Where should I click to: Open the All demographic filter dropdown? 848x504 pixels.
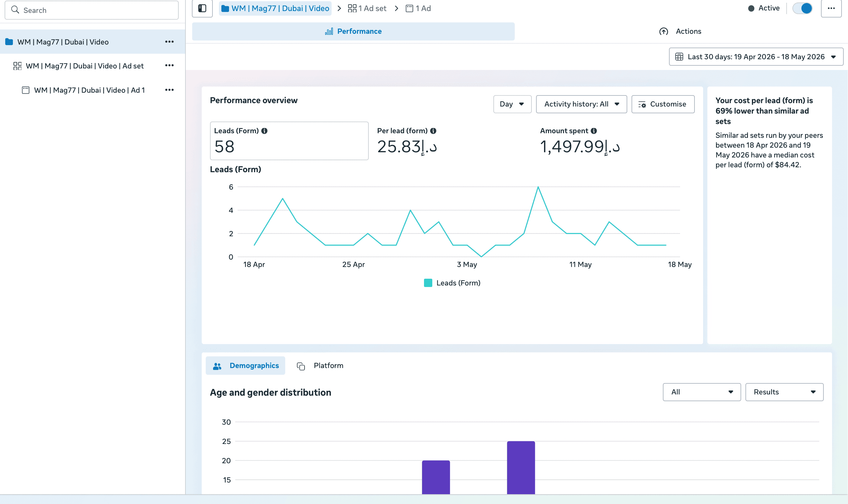click(x=702, y=392)
